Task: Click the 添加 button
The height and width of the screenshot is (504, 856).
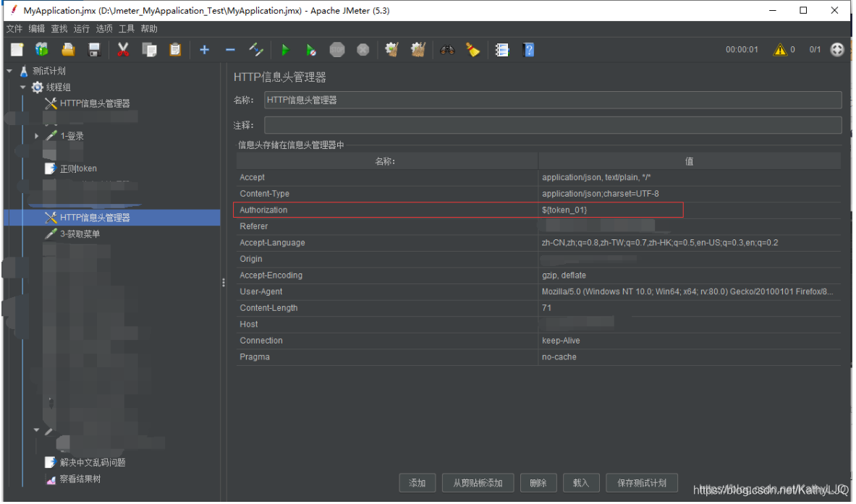Action: tap(417, 483)
